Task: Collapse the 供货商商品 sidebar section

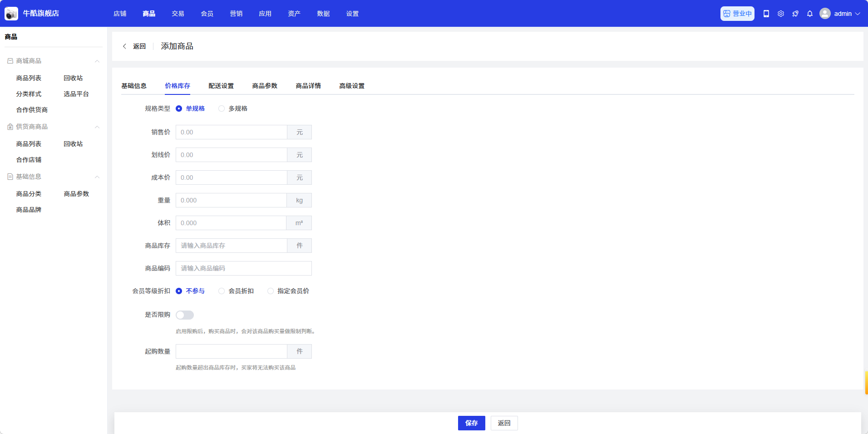Action: (x=97, y=127)
